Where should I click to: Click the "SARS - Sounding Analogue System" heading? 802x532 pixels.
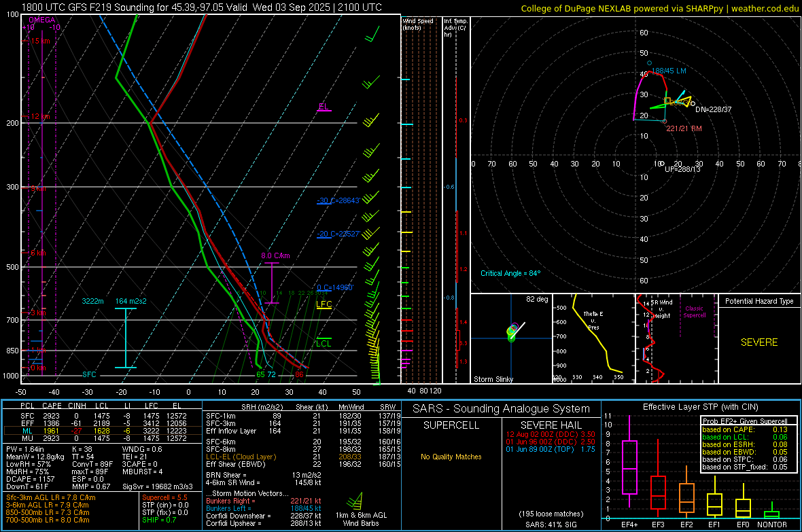pyautogui.click(x=502, y=409)
